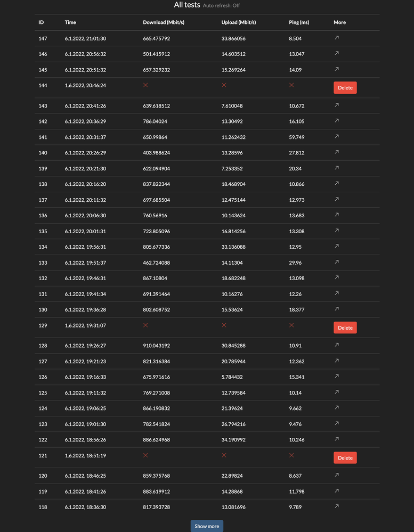The image size is (414, 532).
Task: Delete failed test 129
Action: click(x=345, y=328)
